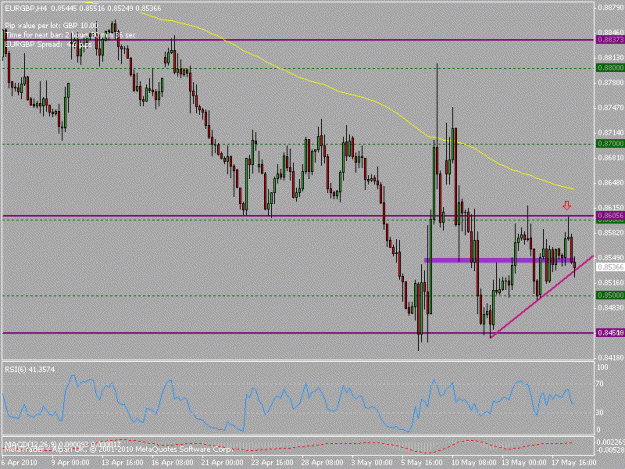Image resolution: width=625 pixels, height=469 pixels.
Task: Click the 0.85820 price axis label
Action: coord(611,233)
